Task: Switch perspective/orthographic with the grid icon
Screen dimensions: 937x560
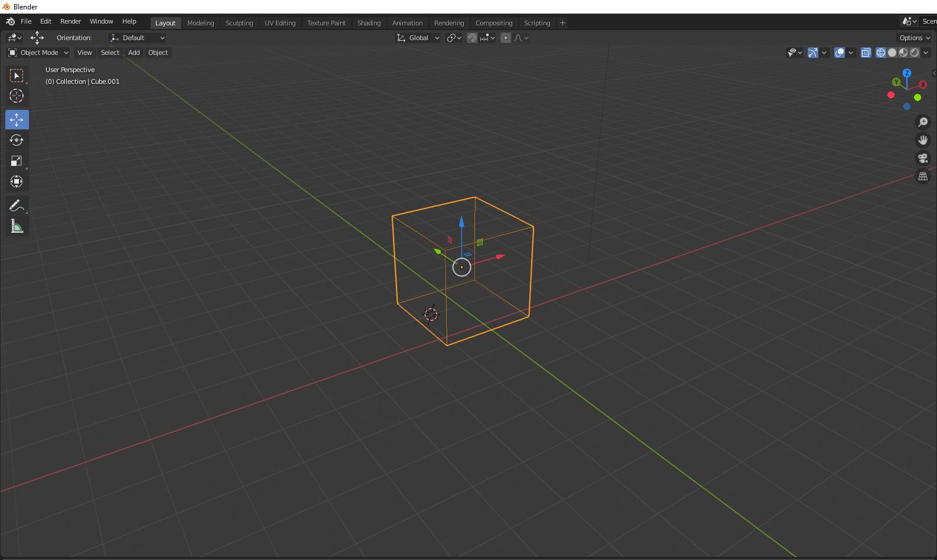Action: click(923, 176)
